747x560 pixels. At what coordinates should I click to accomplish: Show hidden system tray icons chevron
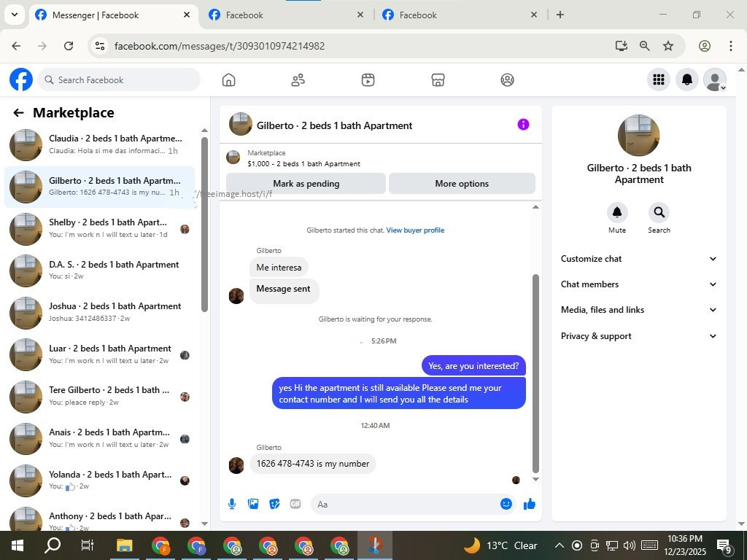[560, 545]
